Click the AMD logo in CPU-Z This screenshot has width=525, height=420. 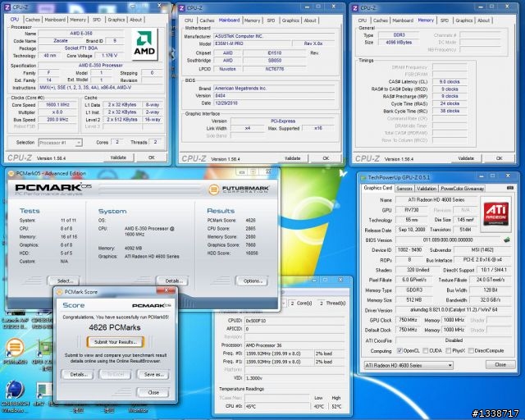pos(144,44)
